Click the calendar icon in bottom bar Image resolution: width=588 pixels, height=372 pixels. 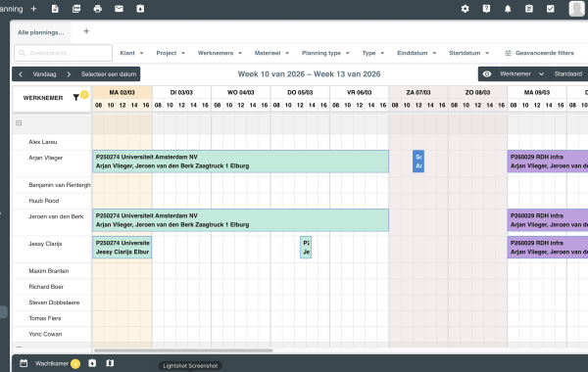pyautogui.click(x=24, y=363)
